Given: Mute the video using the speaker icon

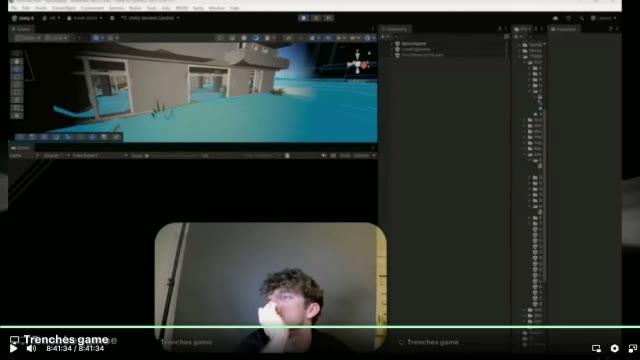Looking at the screenshot, I should (x=31, y=348).
